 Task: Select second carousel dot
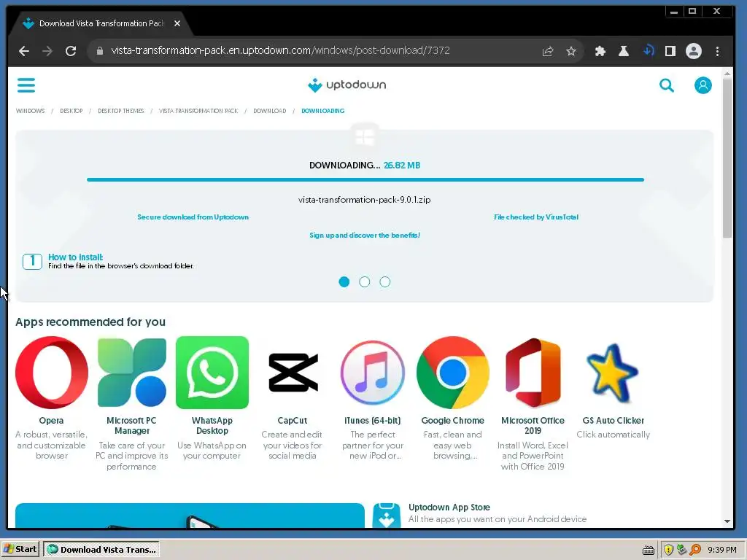(x=365, y=282)
